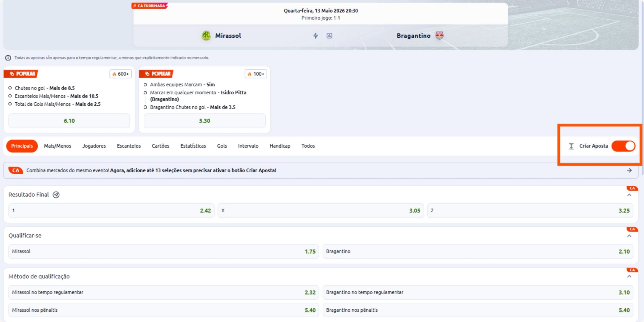Click the Bragantino team crest
Screen dimensions: 644x322
tap(439, 35)
